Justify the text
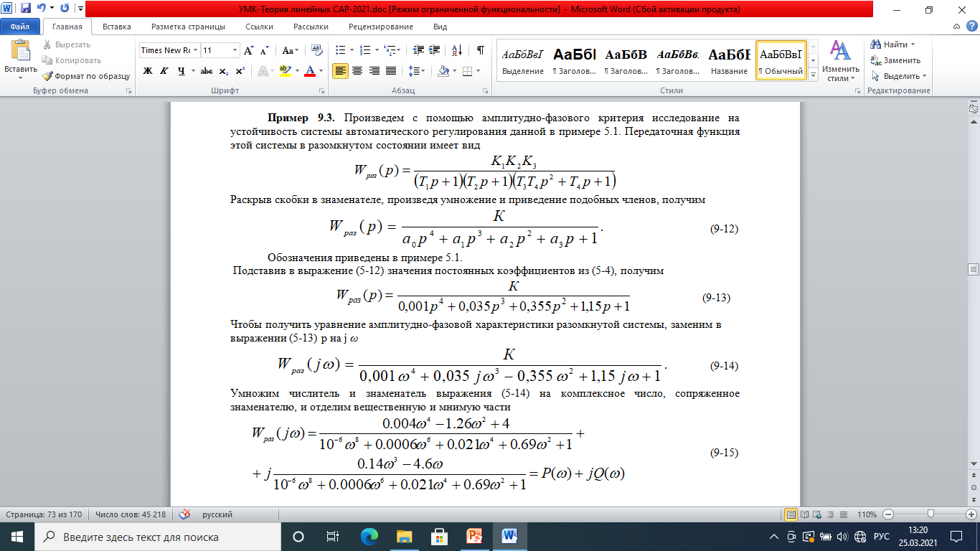 click(x=391, y=70)
